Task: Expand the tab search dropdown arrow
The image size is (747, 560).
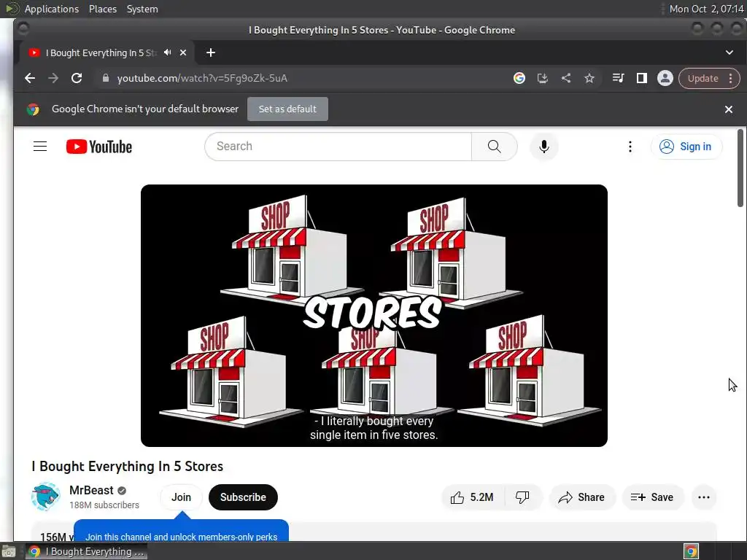Action: (x=729, y=52)
